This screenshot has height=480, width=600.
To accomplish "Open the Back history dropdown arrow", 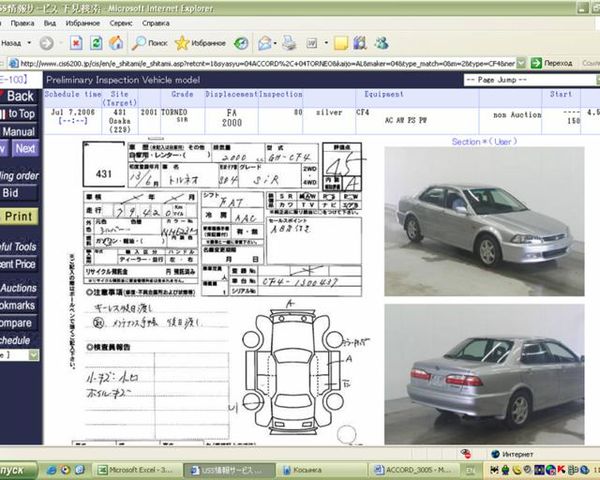I will coord(29,43).
